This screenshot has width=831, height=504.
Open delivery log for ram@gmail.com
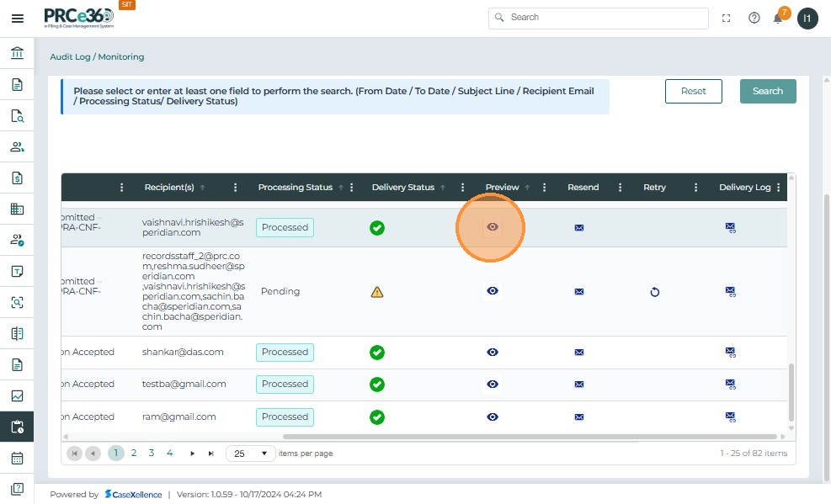(730, 417)
